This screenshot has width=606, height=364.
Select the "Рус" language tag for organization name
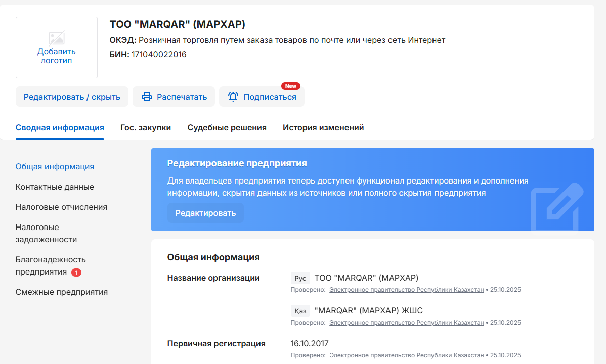(x=299, y=278)
